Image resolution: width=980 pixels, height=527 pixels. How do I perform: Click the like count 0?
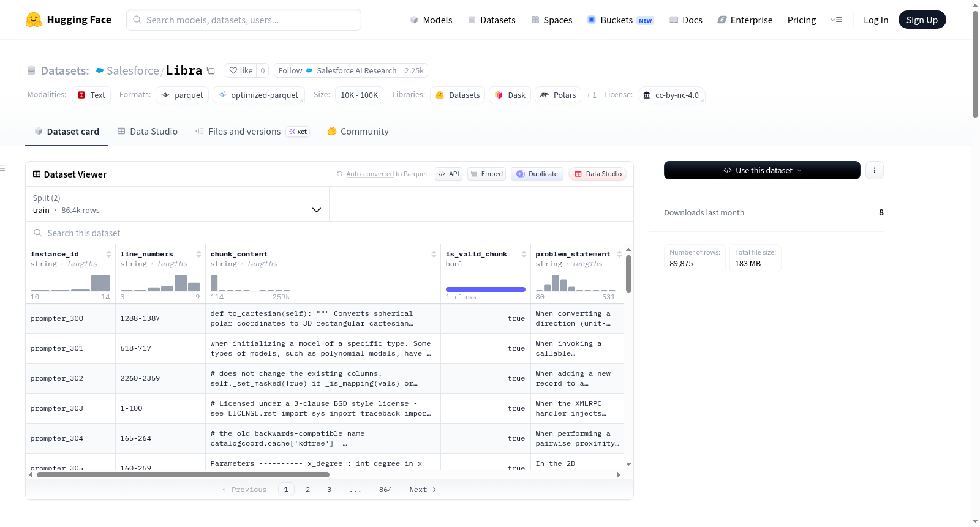point(263,70)
